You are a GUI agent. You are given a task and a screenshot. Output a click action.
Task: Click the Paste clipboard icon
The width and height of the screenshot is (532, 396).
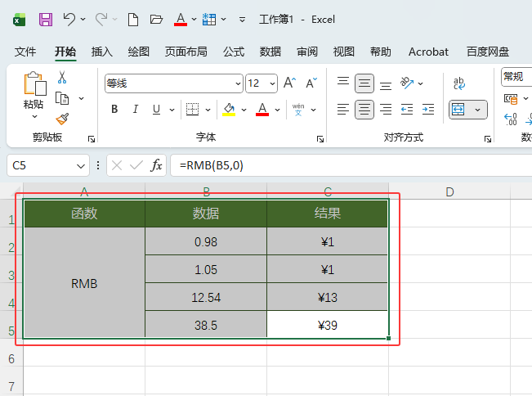click(34, 83)
